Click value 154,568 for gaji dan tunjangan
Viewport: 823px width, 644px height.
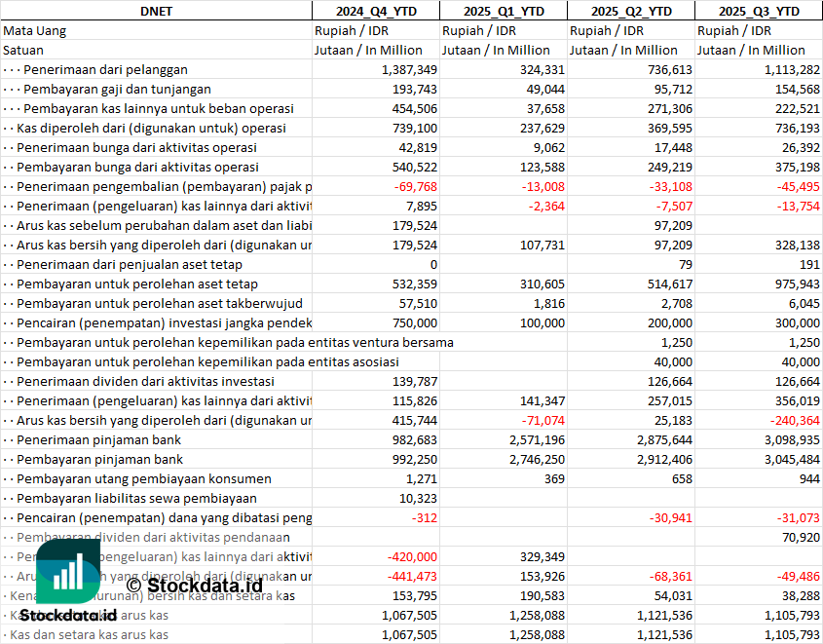click(x=798, y=90)
